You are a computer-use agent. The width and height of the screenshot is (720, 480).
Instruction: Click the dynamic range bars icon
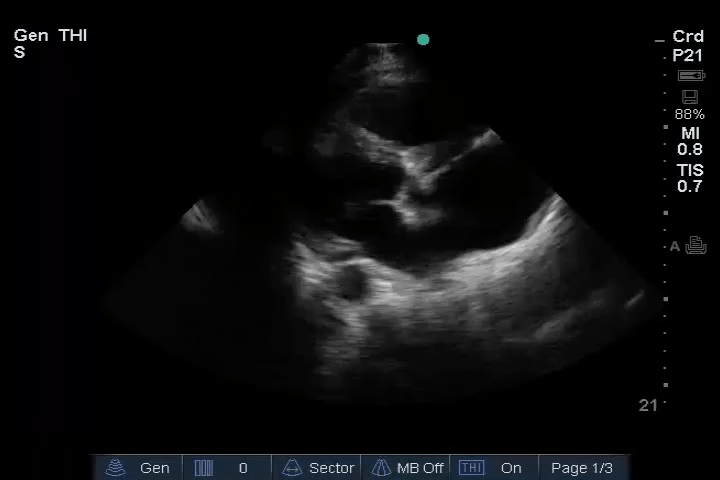[204, 468]
